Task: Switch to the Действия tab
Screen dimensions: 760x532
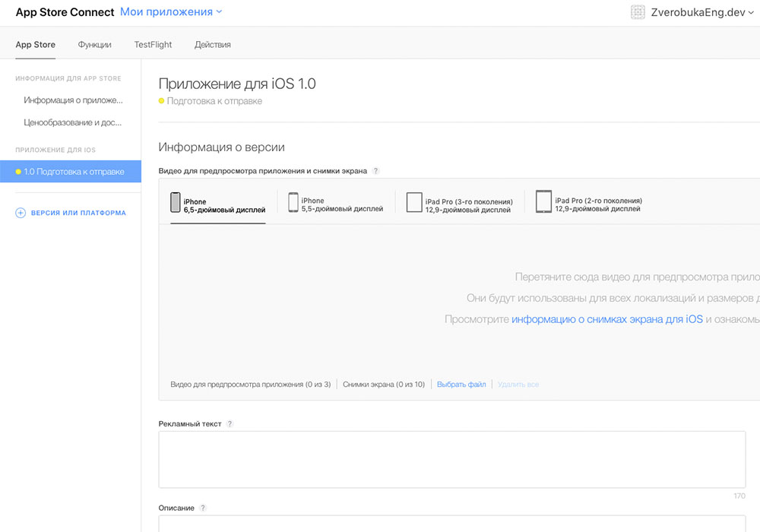Action: [x=212, y=45]
